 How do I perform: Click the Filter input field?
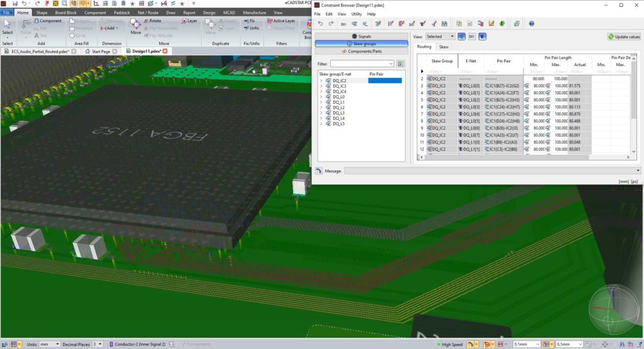point(362,64)
